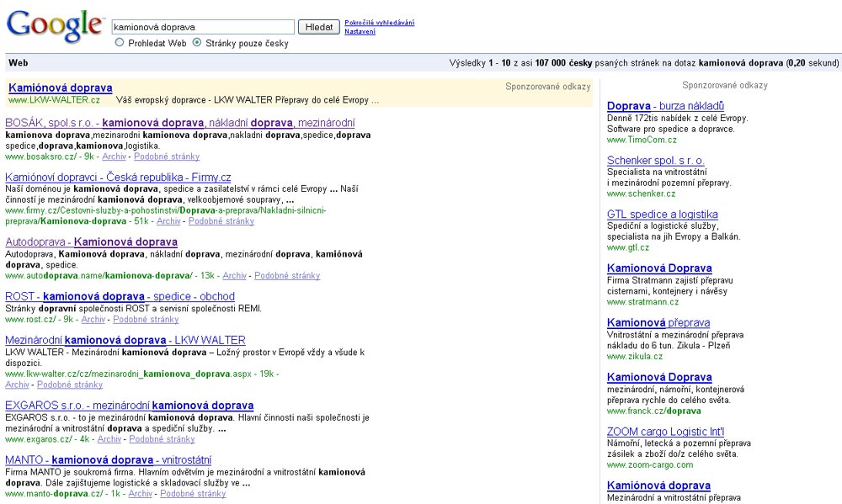Open EXGAROS s.r.o. result title
The image size is (842, 504).
click(x=130, y=406)
